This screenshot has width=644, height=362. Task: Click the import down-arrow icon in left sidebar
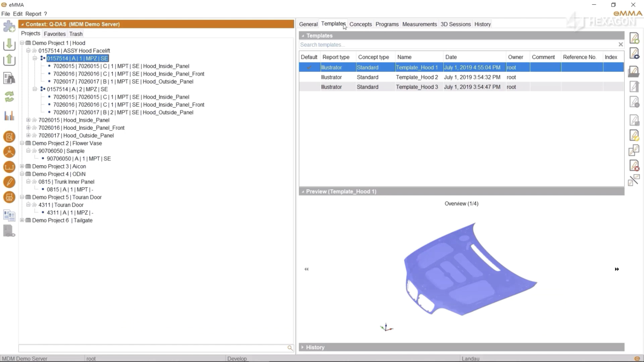coord(9,44)
